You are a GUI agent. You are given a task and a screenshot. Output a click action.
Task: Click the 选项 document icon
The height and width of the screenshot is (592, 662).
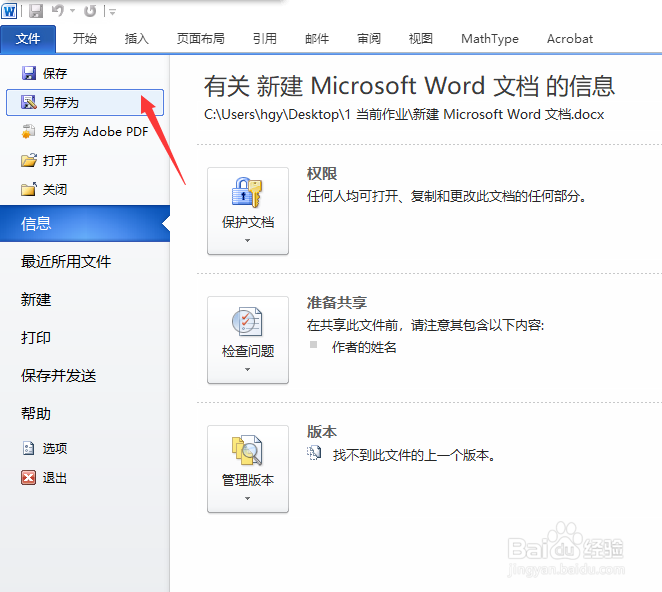pyautogui.click(x=28, y=448)
